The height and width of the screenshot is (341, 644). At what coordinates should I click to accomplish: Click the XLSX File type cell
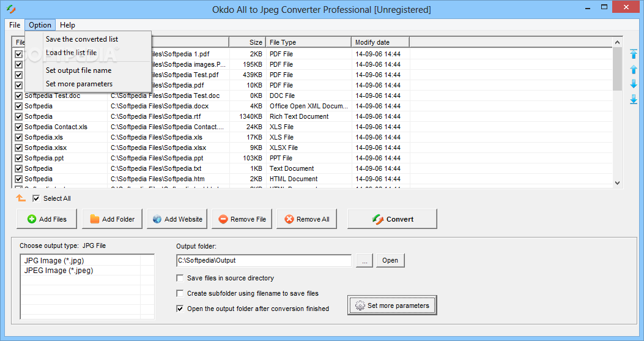click(x=309, y=148)
